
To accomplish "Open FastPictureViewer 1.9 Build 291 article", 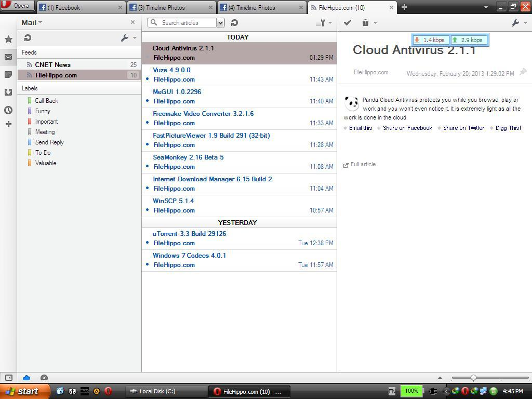I will click(x=239, y=140).
